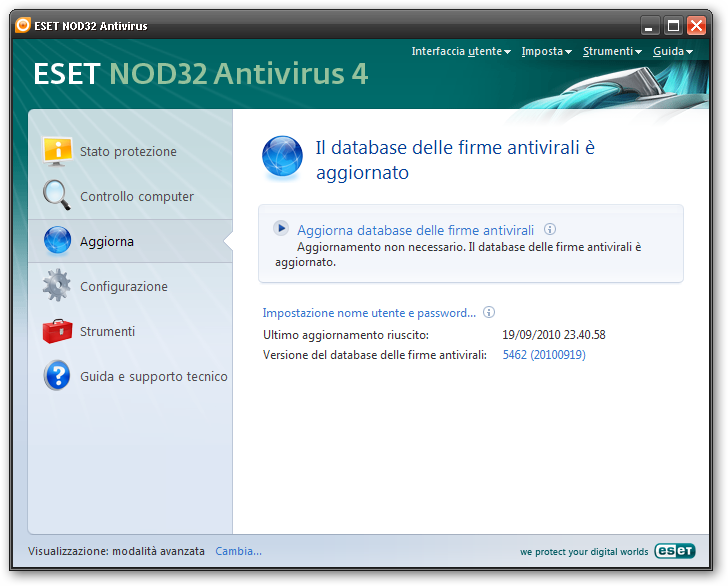Open Configurazione section in sidebar

point(124,286)
